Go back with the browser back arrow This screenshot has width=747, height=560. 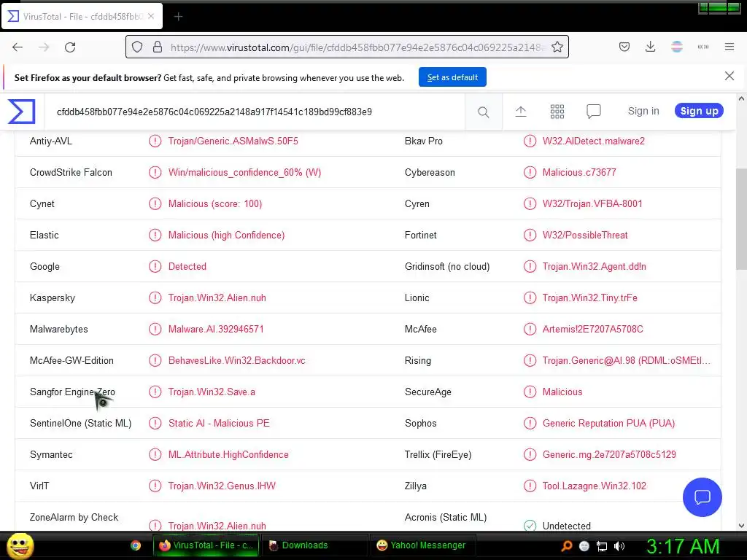(x=18, y=47)
